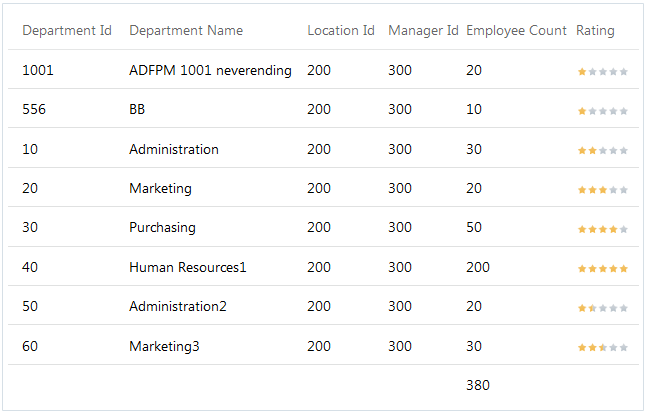Click location id 200 in Marketing3 row

point(319,346)
